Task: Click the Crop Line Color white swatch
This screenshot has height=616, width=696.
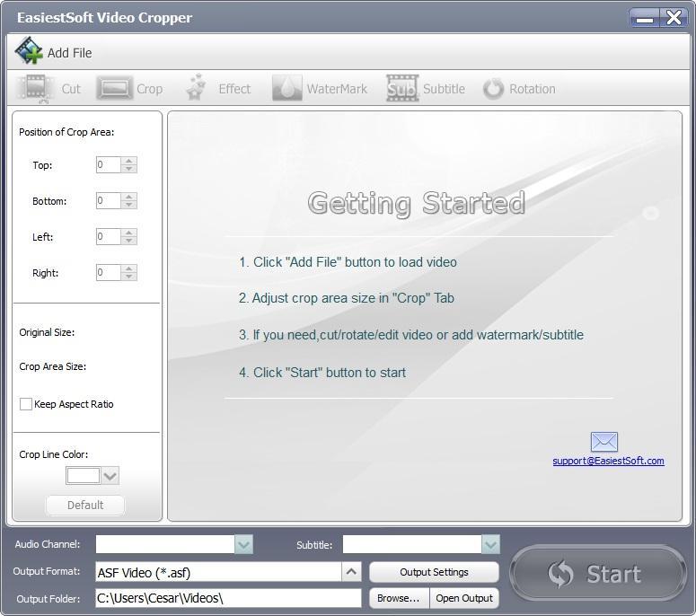Action: click(x=83, y=476)
